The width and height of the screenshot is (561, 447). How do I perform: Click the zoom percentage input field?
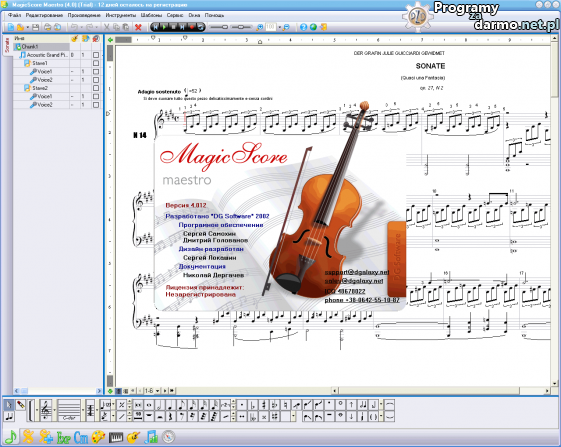point(271,27)
